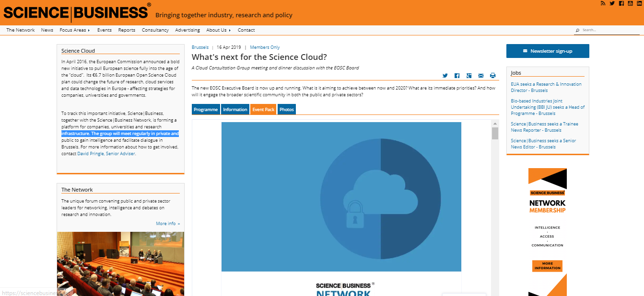
Task: Open the LinkedIn icon in the header
Action: [x=640, y=3]
